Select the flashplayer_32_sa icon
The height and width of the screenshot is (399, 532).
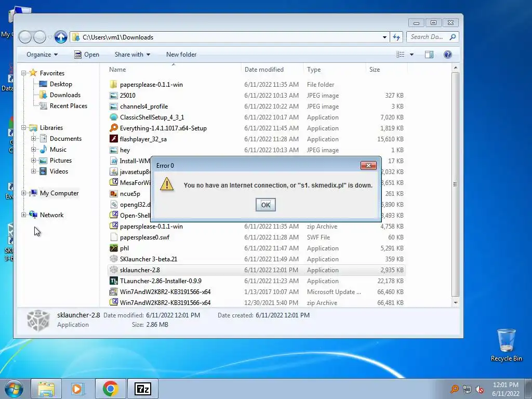click(x=114, y=139)
